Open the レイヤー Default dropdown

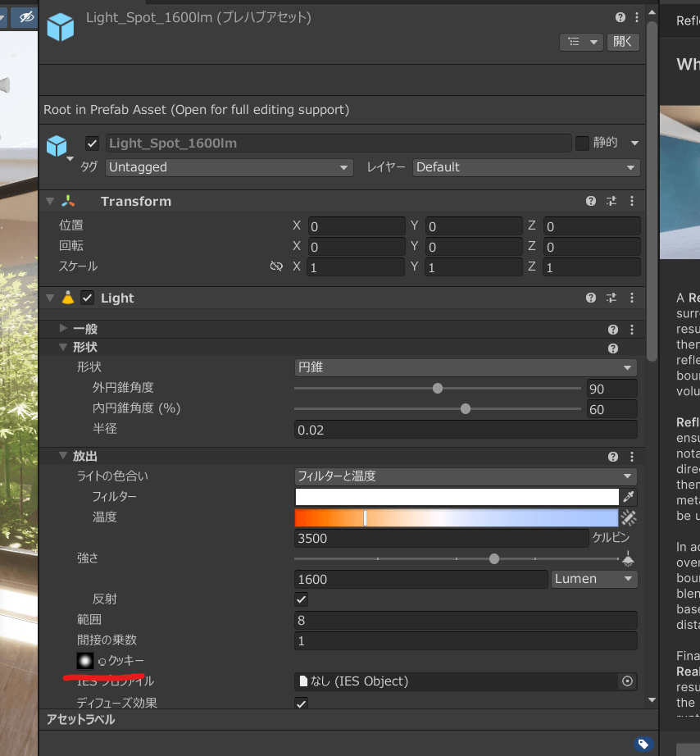tap(525, 167)
